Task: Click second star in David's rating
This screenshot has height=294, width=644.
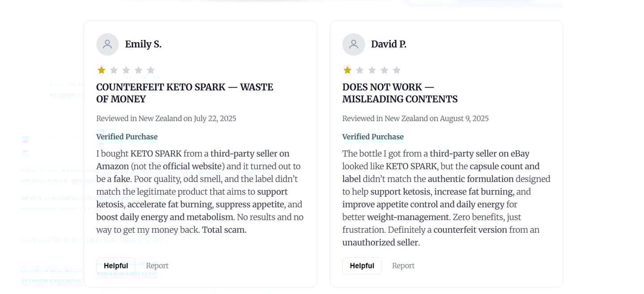Action: coord(360,70)
